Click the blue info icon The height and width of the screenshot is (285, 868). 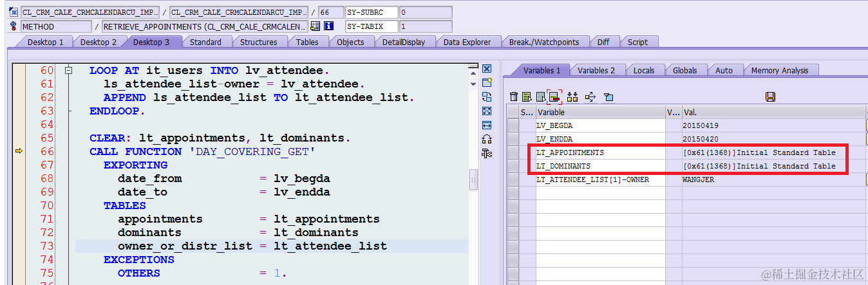click(329, 26)
